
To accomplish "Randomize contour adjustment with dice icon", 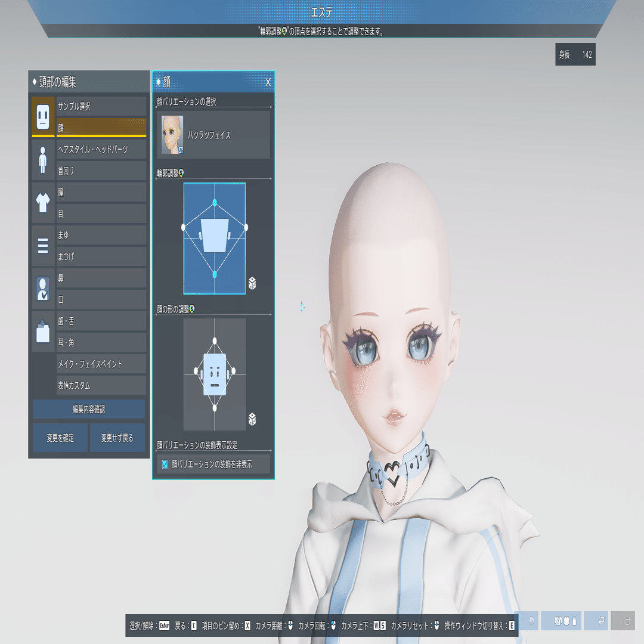I will click(252, 283).
